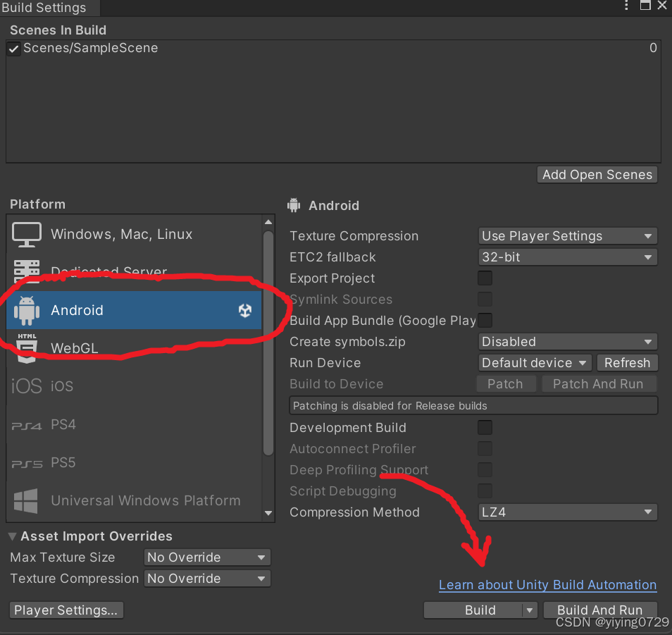Click the Add Open Scenes button

(597, 175)
